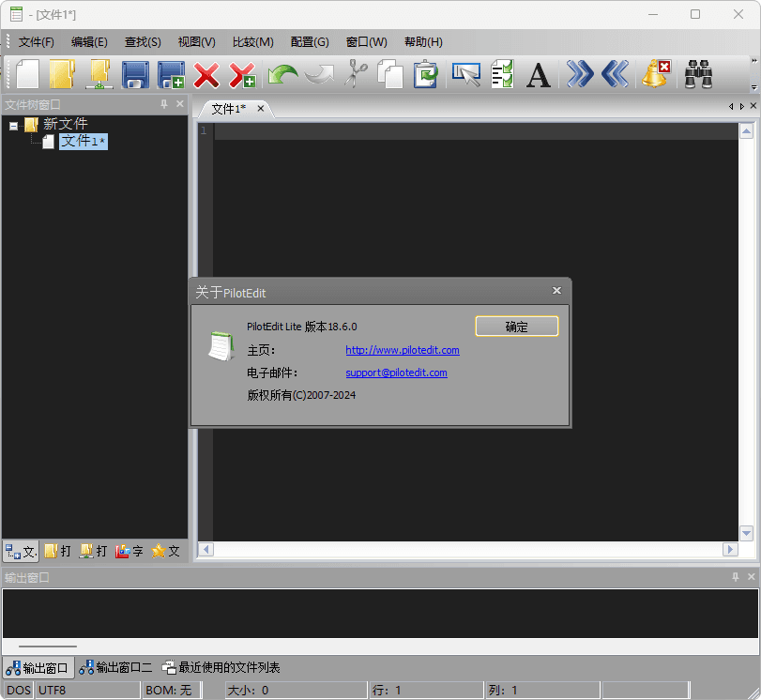Viewport: 761px width, 700px height.
Task: Select the first 打 folder tab
Action: pos(58,551)
